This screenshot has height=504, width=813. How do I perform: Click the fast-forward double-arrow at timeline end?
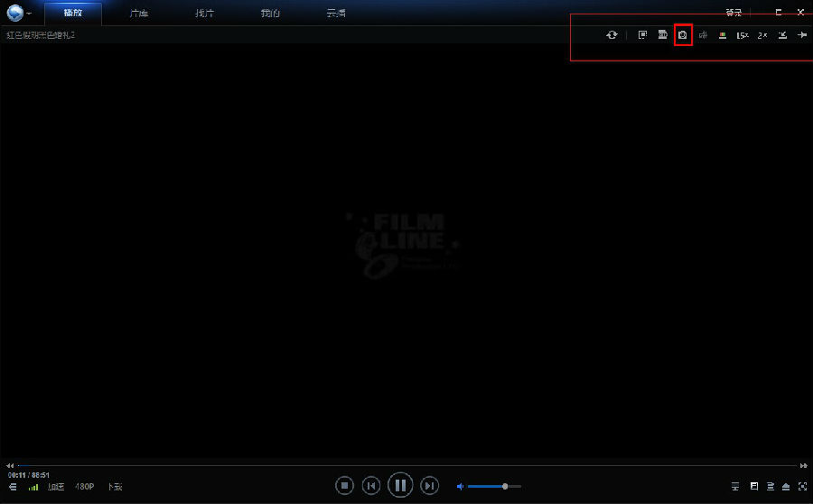coord(804,466)
